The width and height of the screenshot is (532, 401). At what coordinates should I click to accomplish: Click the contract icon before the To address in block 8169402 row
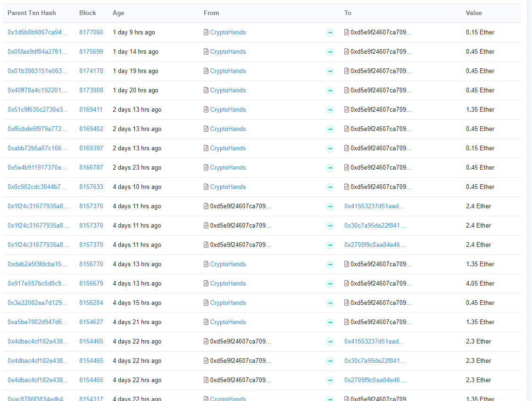click(x=346, y=129)
